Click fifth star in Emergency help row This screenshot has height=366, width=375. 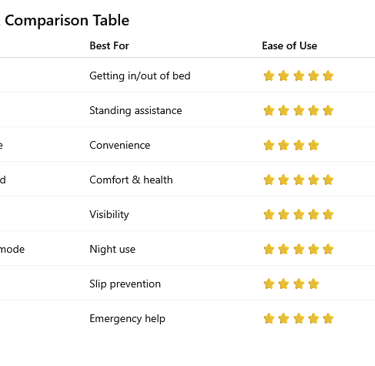click(328, 319)
